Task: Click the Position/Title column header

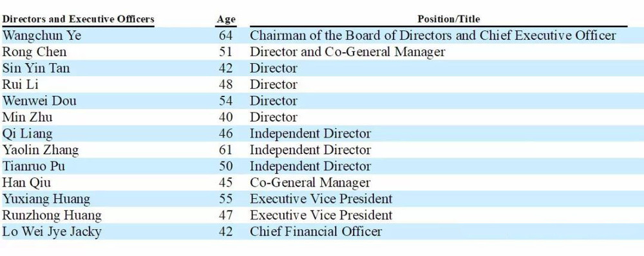Action: [x=448, y=19]
